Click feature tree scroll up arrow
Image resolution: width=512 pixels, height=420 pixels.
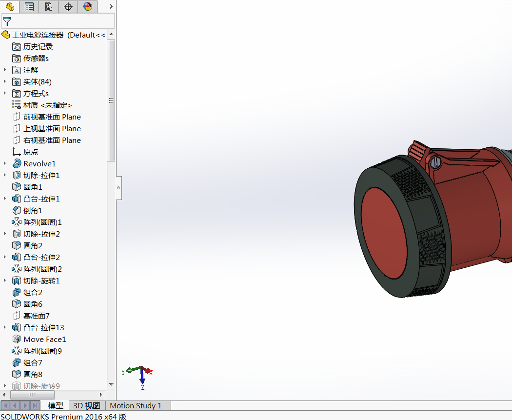click(x=111, y=34)
